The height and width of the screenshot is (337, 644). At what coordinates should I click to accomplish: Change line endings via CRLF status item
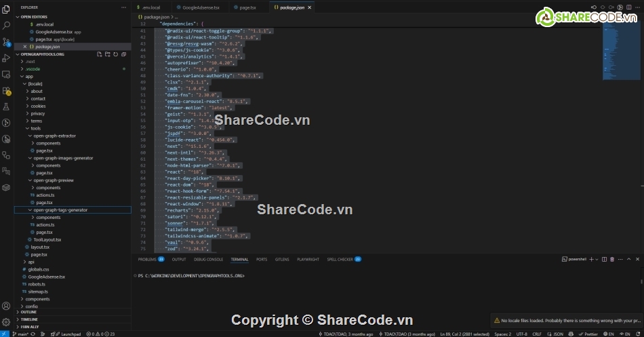pos(537,334)
